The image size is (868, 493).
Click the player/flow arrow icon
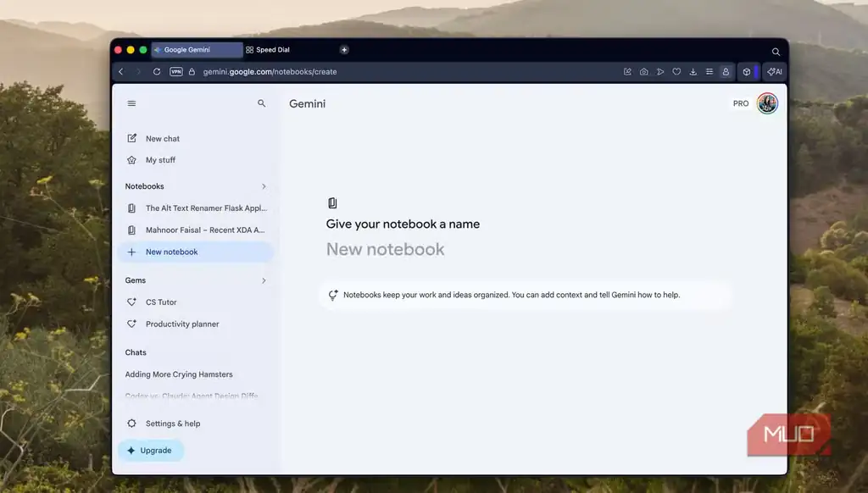(659, 71)
